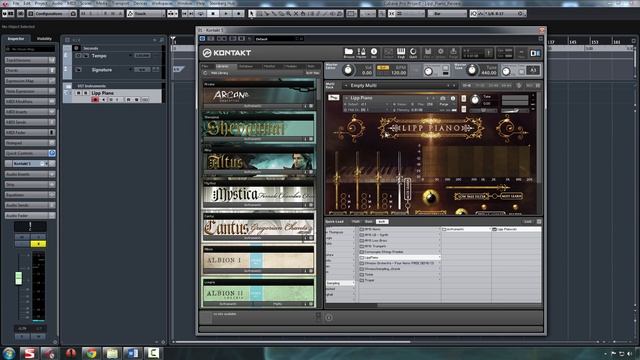Image resolution: width=640 pixels, height=360 pixels.
Task: Expand the Expression Map inspector section
Action: coord(30,81)
